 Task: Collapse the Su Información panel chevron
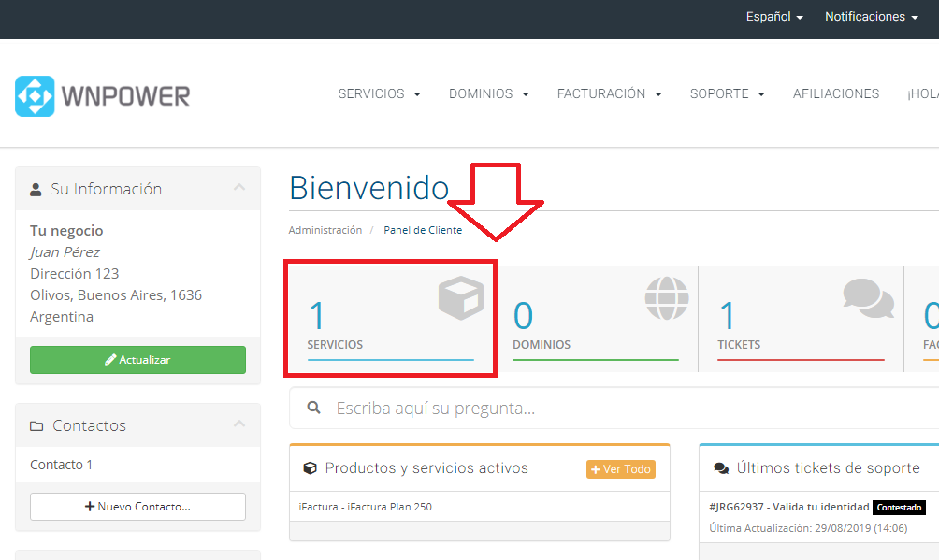coord(239,188)
